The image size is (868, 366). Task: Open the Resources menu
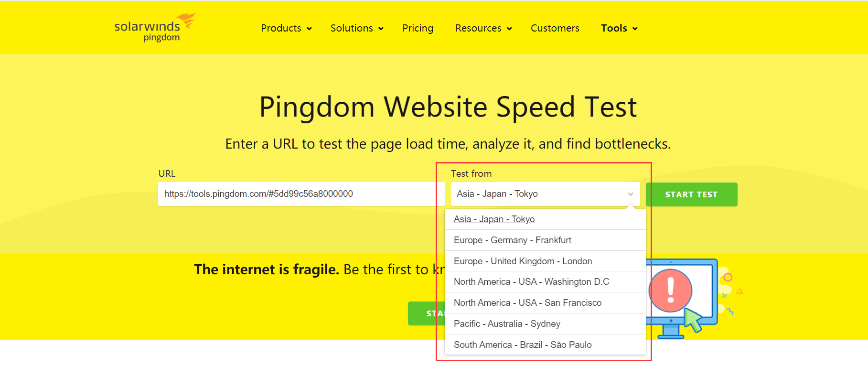(x=478, y=28)
